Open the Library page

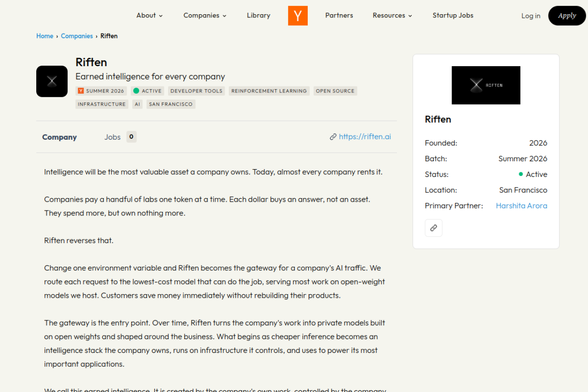click(x=259, y=16)
